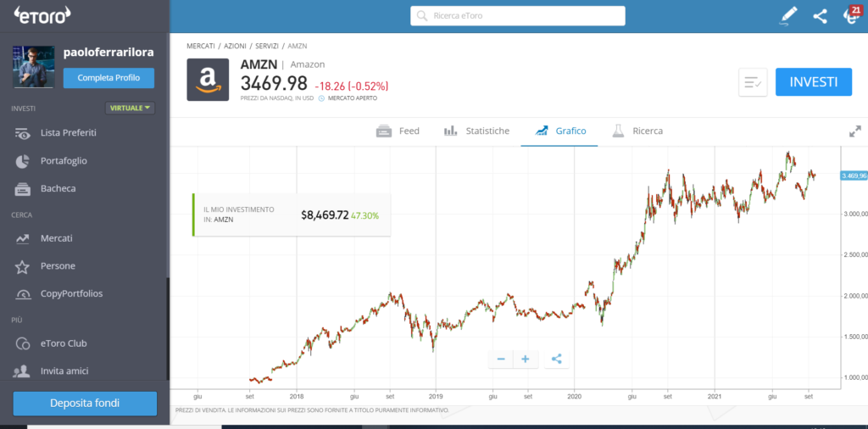The image size is (868, 429).
Task: Click the 2020 label on time axis
Action: point(574,396)
